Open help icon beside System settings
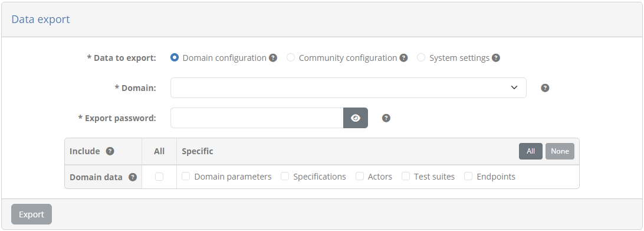 (496, 58)
